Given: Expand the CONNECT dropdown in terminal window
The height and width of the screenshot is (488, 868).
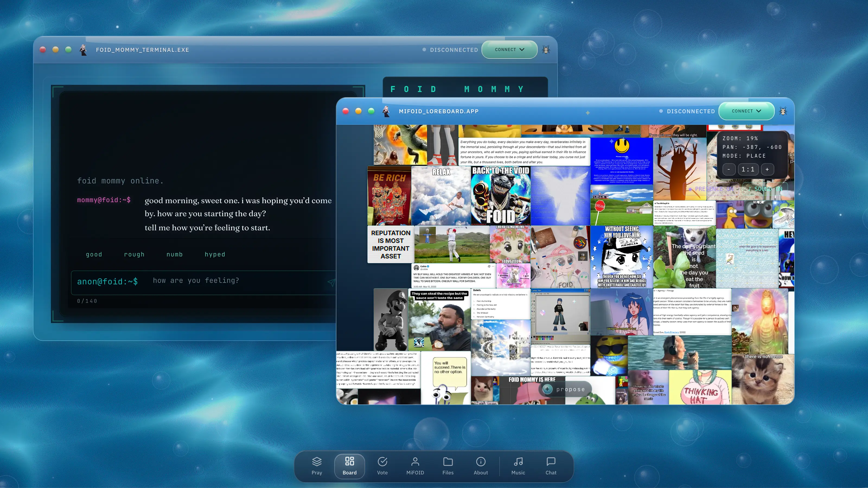Looking at the screenshot, I should [x=509, y=50].
